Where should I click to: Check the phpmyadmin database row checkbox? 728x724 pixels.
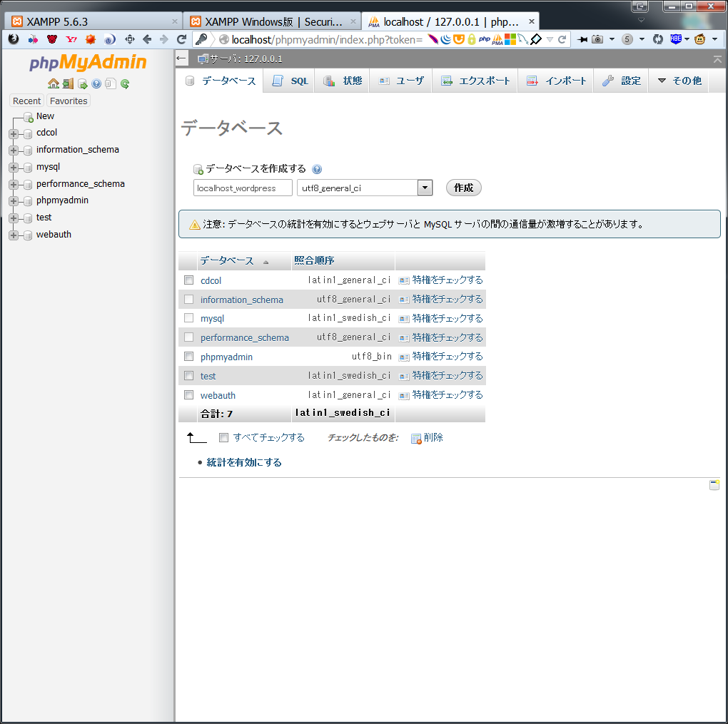click(x=189, y=357)
